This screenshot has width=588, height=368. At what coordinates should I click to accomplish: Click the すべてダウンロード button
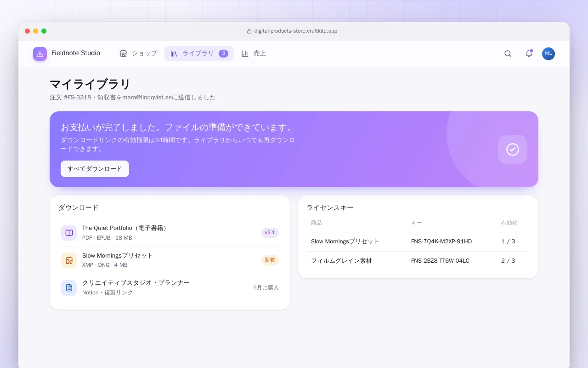click(x=95, y=169)
